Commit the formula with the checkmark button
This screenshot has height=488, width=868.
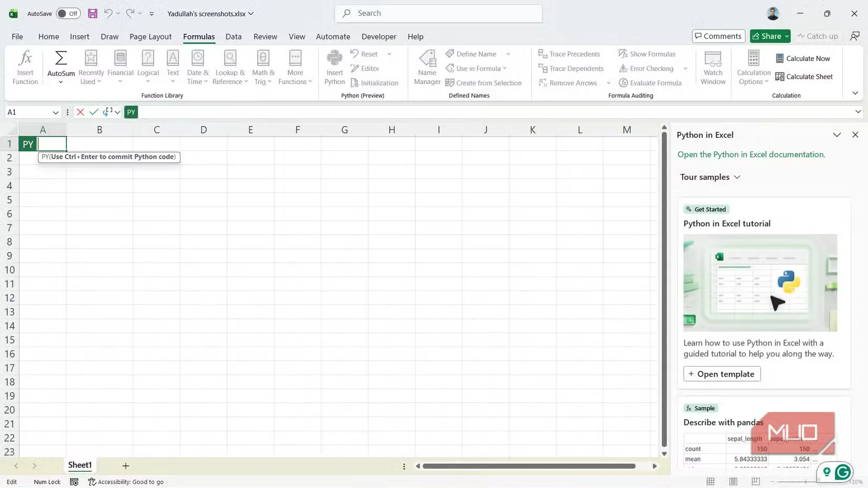coord(94,112)
